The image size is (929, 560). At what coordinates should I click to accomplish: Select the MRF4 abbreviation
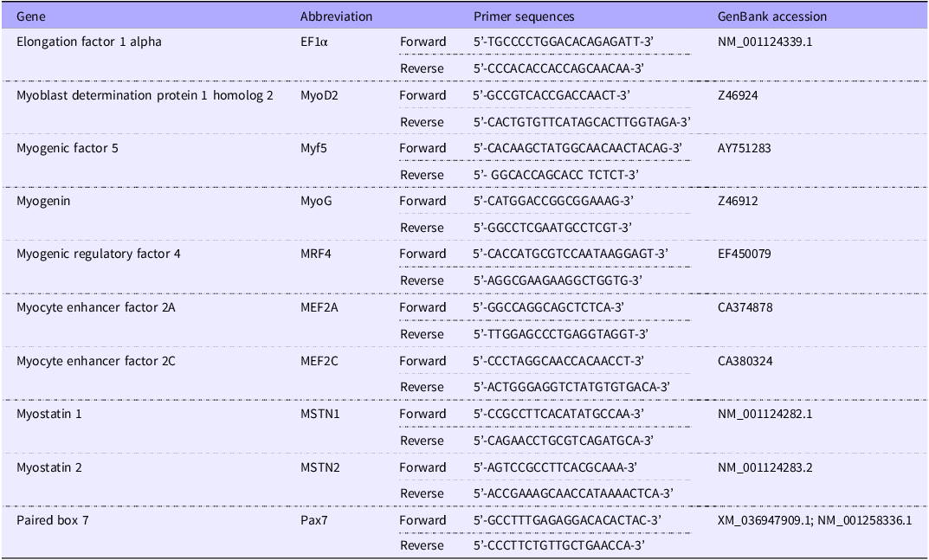coord(317,254)
